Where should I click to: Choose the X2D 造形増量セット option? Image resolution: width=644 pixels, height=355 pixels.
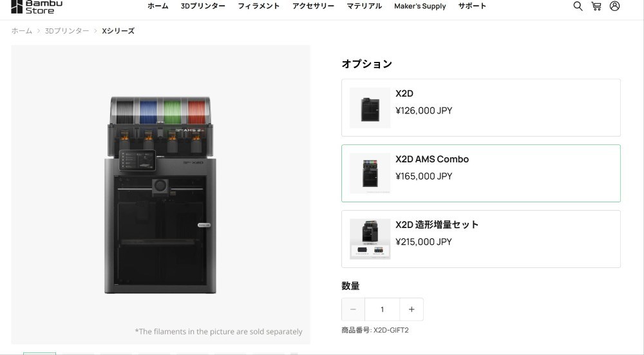481,239
